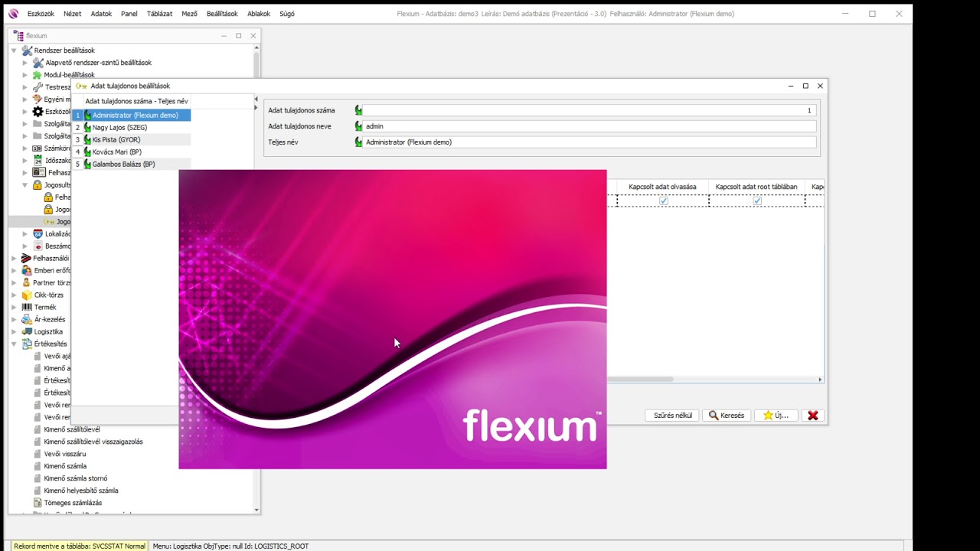Click the Rendszer beállítások tools icon
Image resolution: width=980 pixels, height=551 pixels.
click(x=27, y=51)
